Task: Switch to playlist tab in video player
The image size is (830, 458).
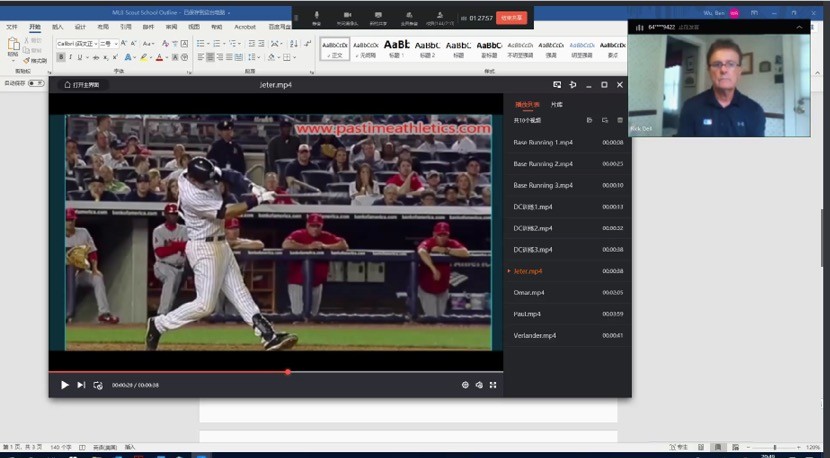Action: [527, 104]
